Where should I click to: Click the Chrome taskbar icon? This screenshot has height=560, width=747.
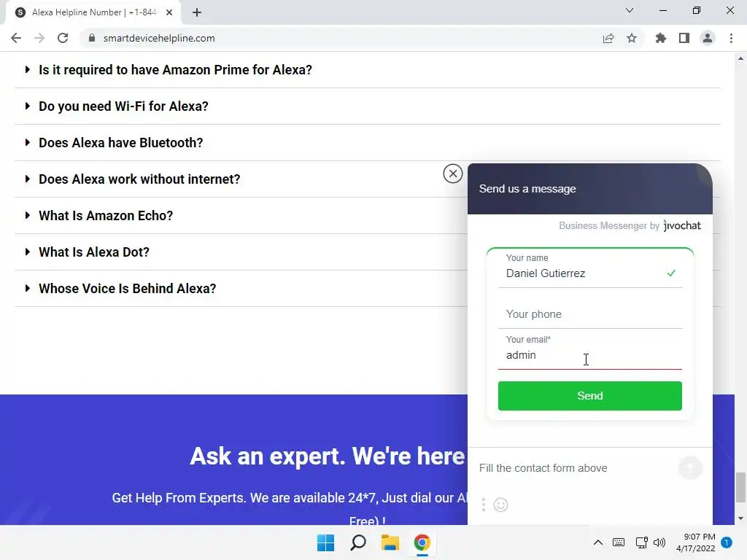pyautogui.click(x=422, y=542)
